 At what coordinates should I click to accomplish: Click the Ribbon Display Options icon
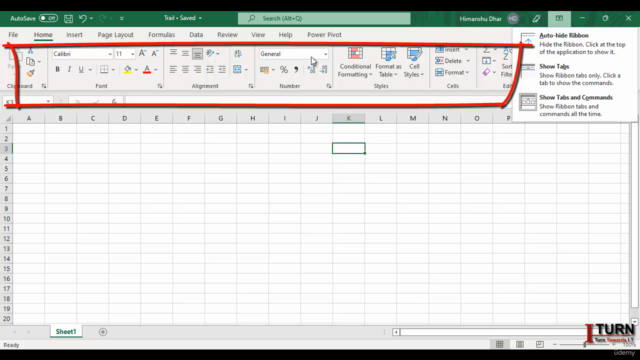559,18
